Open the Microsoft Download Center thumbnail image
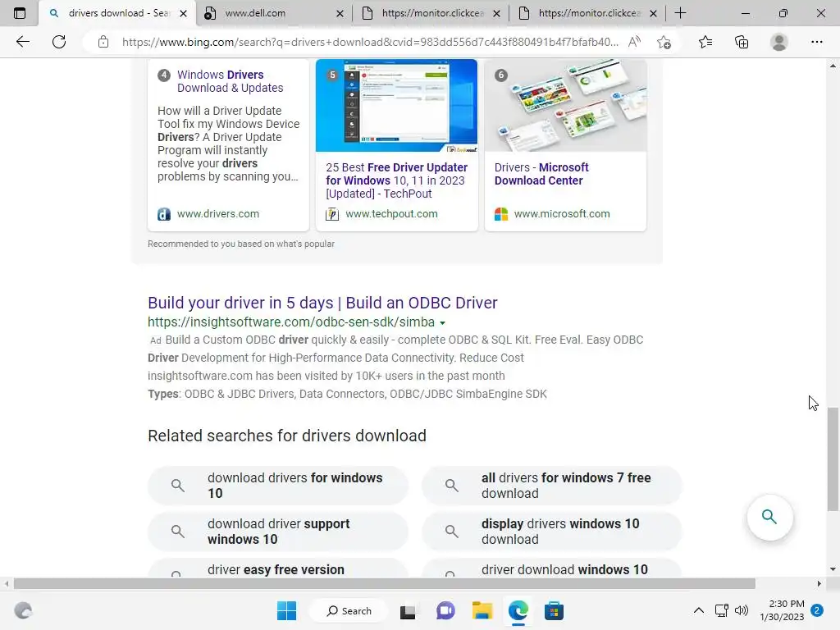The width and height of the screenshot is (840, 630). coord(565,106)
